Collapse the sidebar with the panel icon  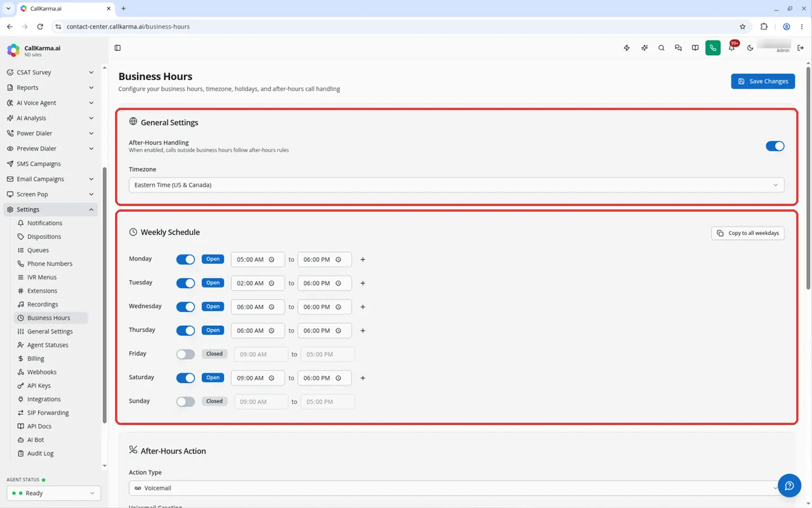click(x=117, y=48)
